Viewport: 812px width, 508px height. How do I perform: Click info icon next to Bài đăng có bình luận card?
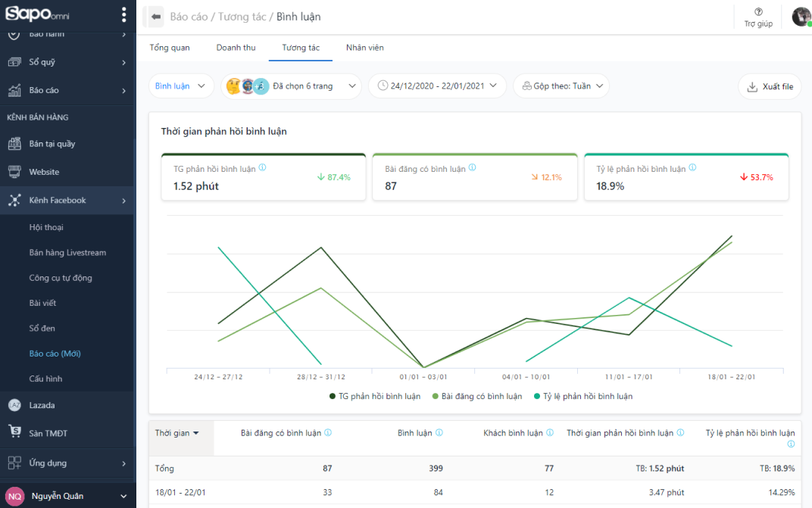[x=473, y=168]
